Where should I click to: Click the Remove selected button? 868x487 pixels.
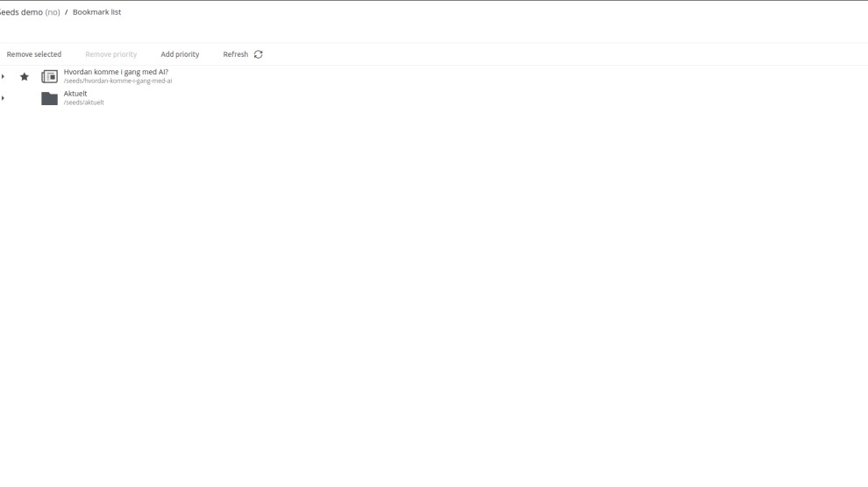click(x=34, y=54)
